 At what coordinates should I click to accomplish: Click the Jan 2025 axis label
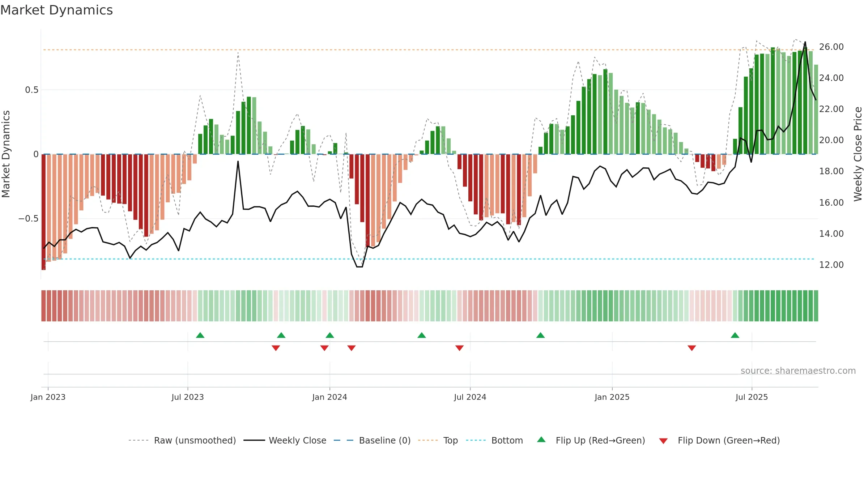(612, 397)
